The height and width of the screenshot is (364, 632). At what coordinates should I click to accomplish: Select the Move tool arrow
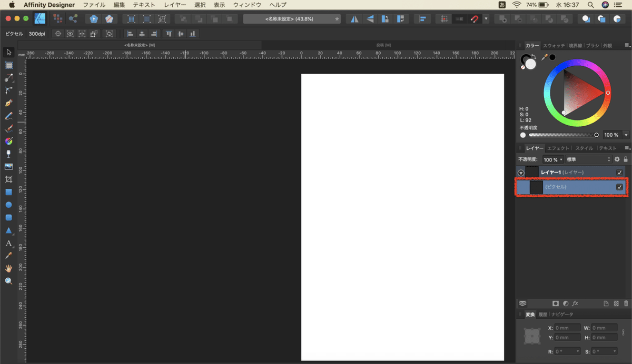point(8,52)
